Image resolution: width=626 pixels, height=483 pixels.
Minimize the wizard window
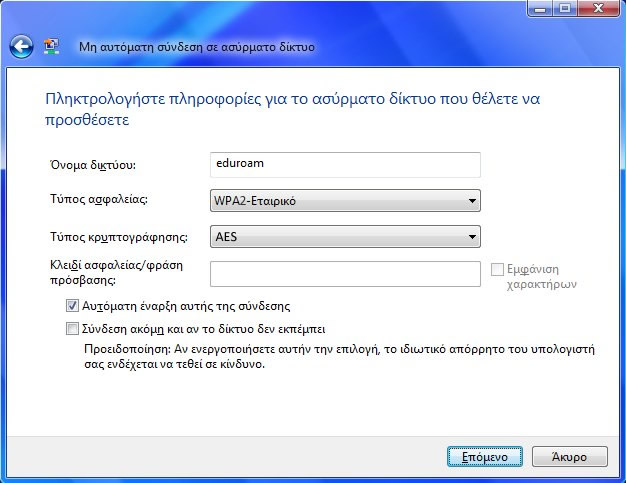(x=540, y=8)
